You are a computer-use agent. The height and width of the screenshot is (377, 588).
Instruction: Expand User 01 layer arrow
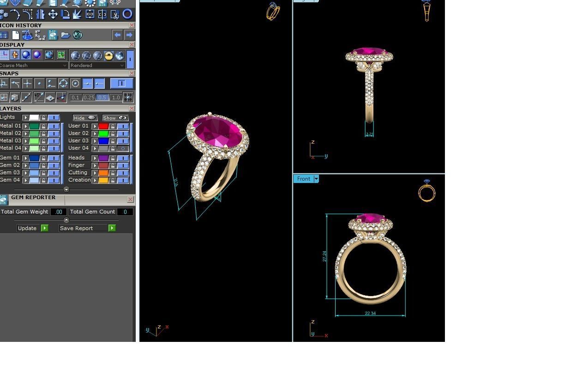(95, 126)
